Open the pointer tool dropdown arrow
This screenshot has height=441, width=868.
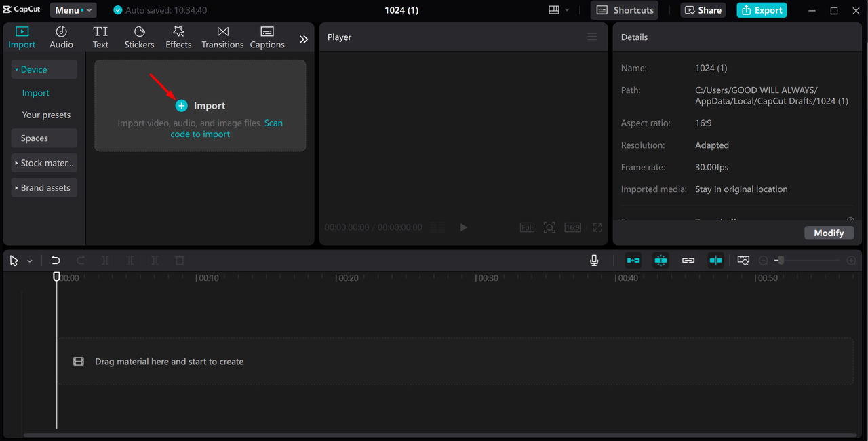pyautogui.click(x=30, y=261)
